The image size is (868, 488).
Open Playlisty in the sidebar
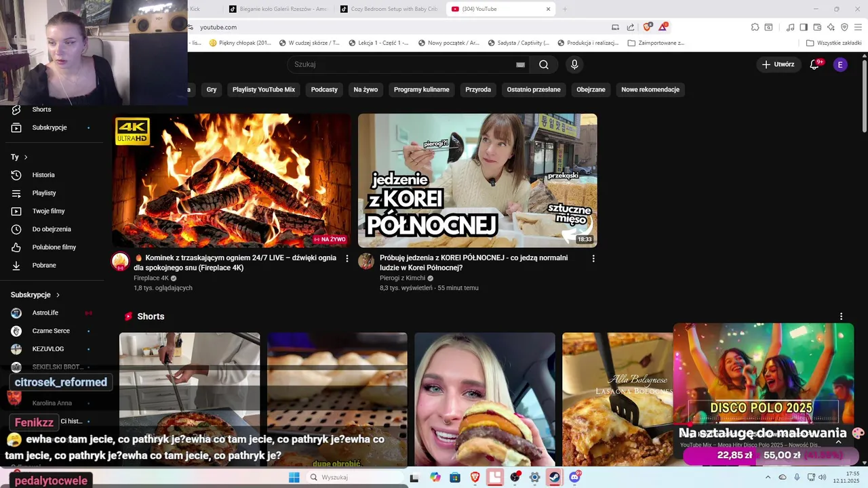pyautogui.click(x=44, y=193)
